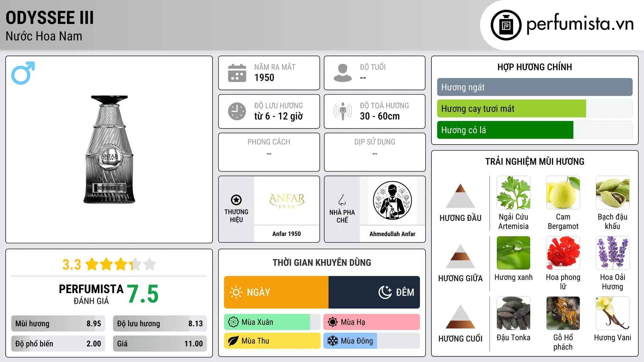Click the flower icon for Mùa Xuân

(233, 322)
